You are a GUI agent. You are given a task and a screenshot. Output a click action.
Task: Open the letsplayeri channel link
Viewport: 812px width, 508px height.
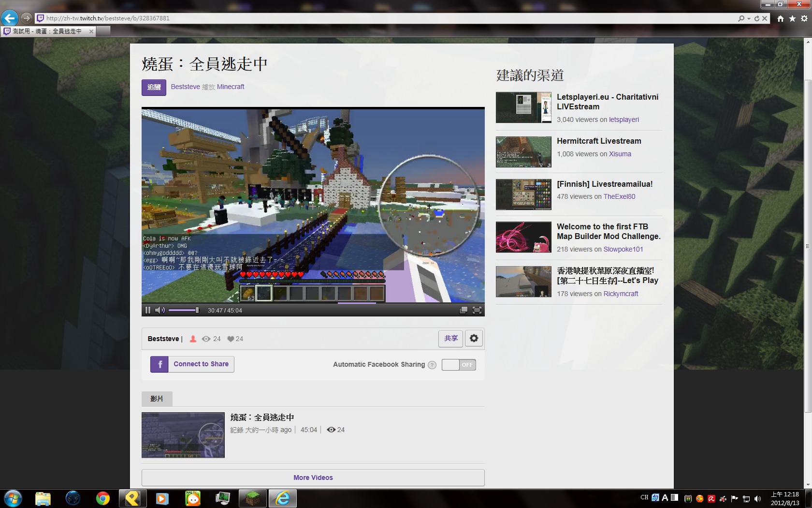624,120
